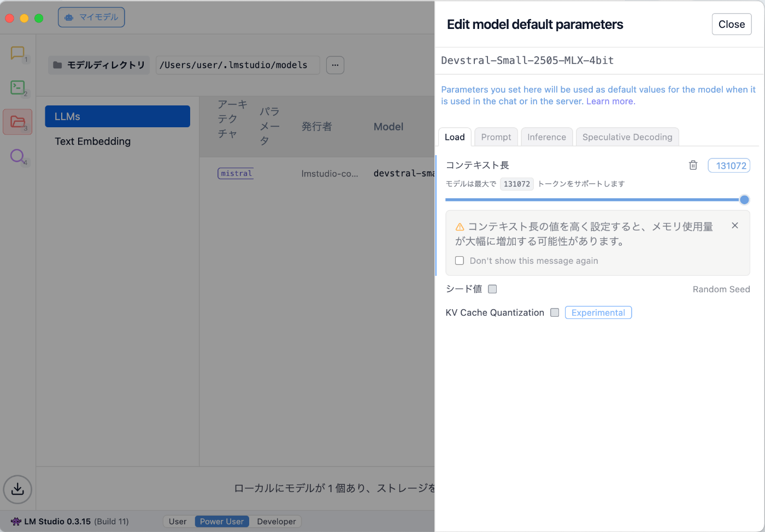
Task: Click the Experimental badge
Action: click(x=598, y=312)
